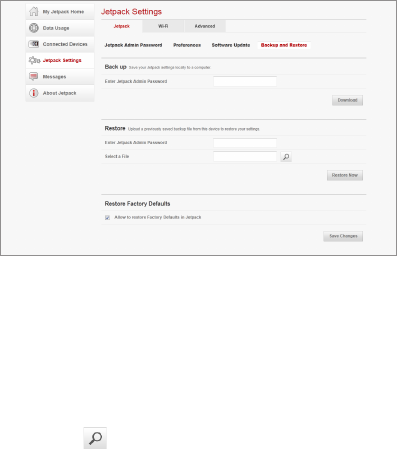Image resolution: width=397 pixels, height=449 pixels.
Task: Toggle Allow to restore Factory Defaults checkbox
Action: pos(107,218)
